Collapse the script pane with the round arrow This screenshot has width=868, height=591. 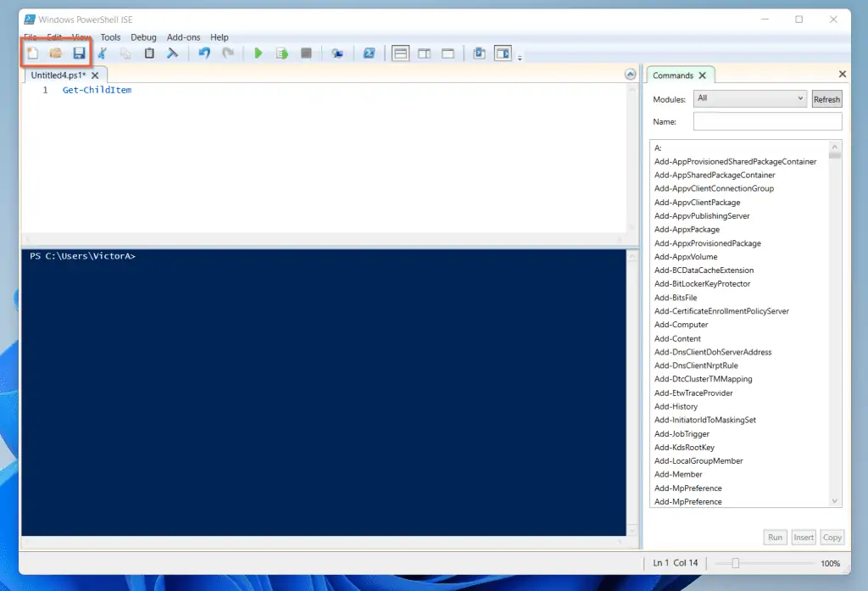[630, 75]
